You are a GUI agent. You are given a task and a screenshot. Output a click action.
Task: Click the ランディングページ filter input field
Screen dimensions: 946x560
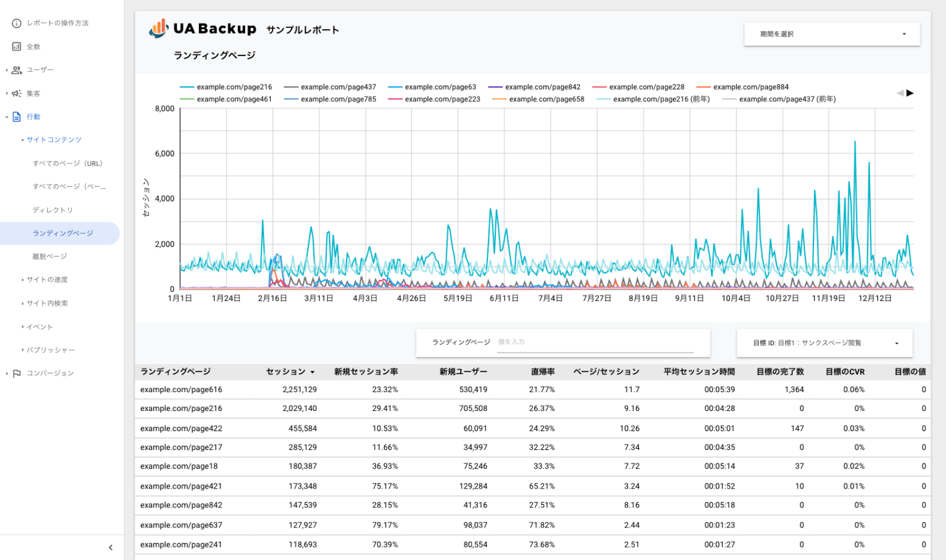click(595, 342)
